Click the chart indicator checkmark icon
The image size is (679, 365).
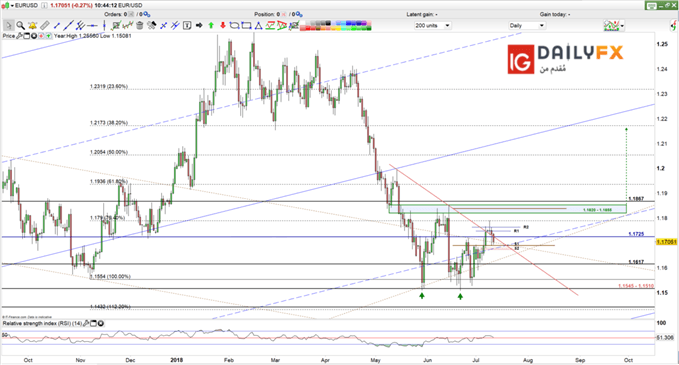click(x=116, y=26)
